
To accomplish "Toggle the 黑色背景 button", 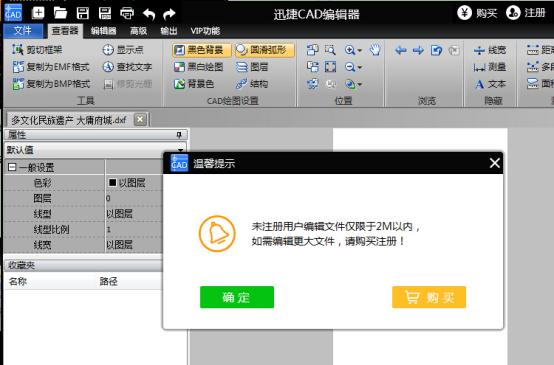I will pos(201,50).
